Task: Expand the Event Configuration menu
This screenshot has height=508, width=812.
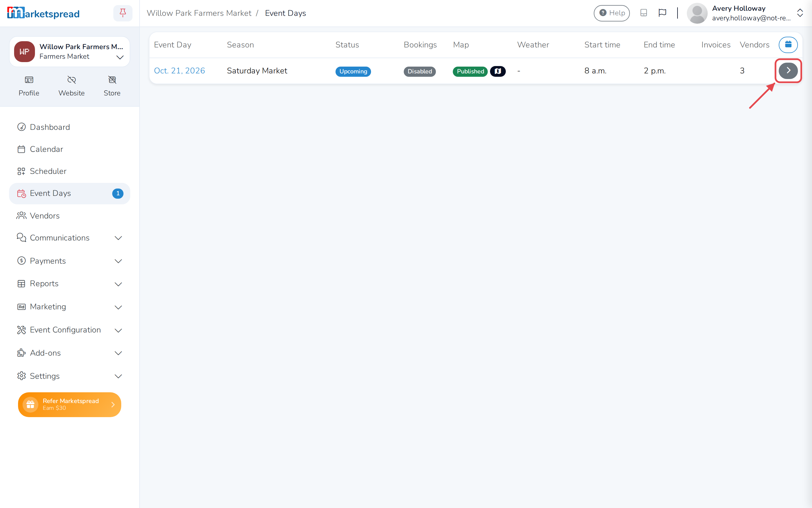Action: (69, 330)
